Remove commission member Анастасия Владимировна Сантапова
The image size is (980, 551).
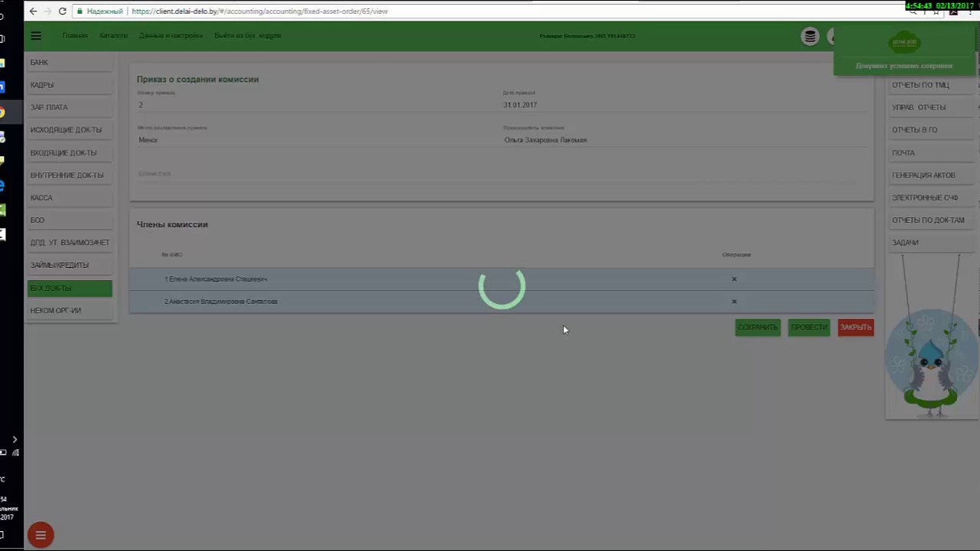click(734, 302)
